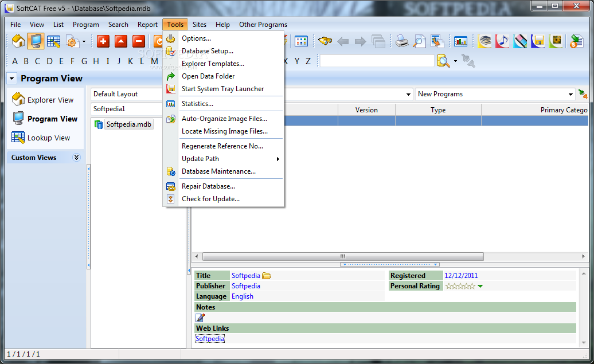594x364 pixels.
Task: Click the stacked windows toolbar icon
Action: tap(378, 41)
